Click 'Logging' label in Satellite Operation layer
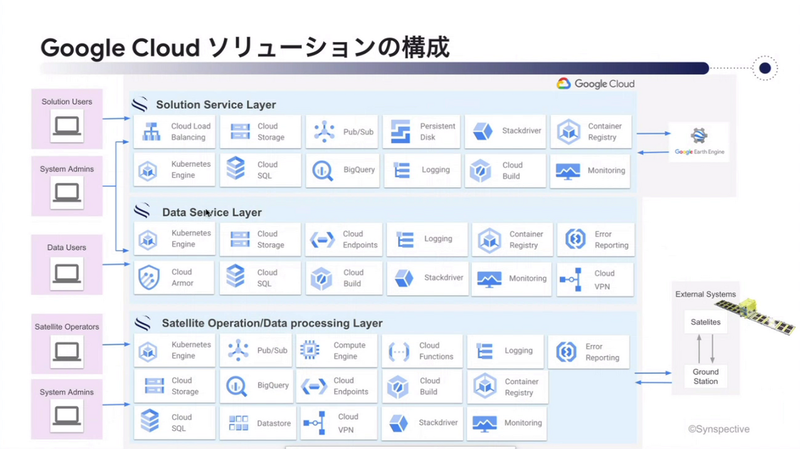Image resolution: width=800 pixels, height=449 pixels. pos(518,351)
